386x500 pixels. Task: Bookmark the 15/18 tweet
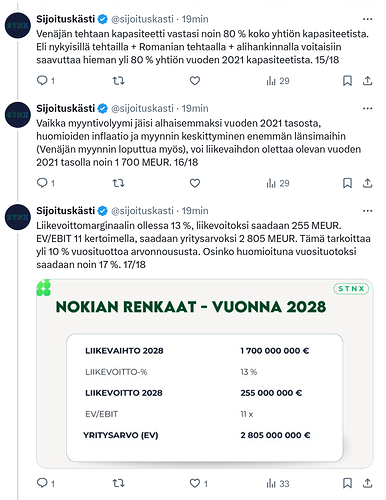[x=347, y=81]
